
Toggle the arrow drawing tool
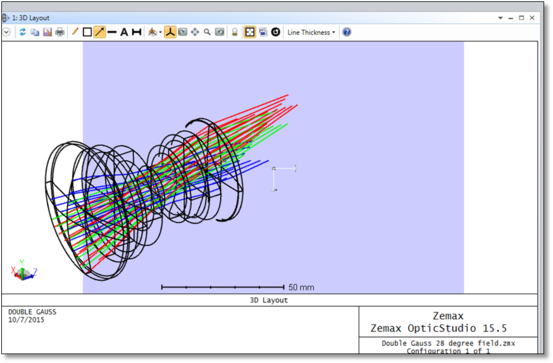coord(100,32)
